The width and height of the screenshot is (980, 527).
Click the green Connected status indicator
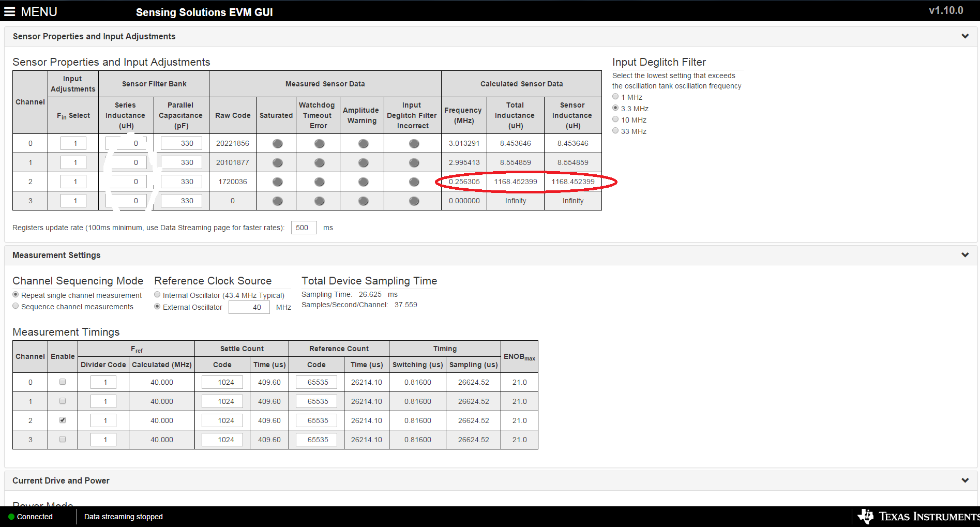tap(11, 517)
